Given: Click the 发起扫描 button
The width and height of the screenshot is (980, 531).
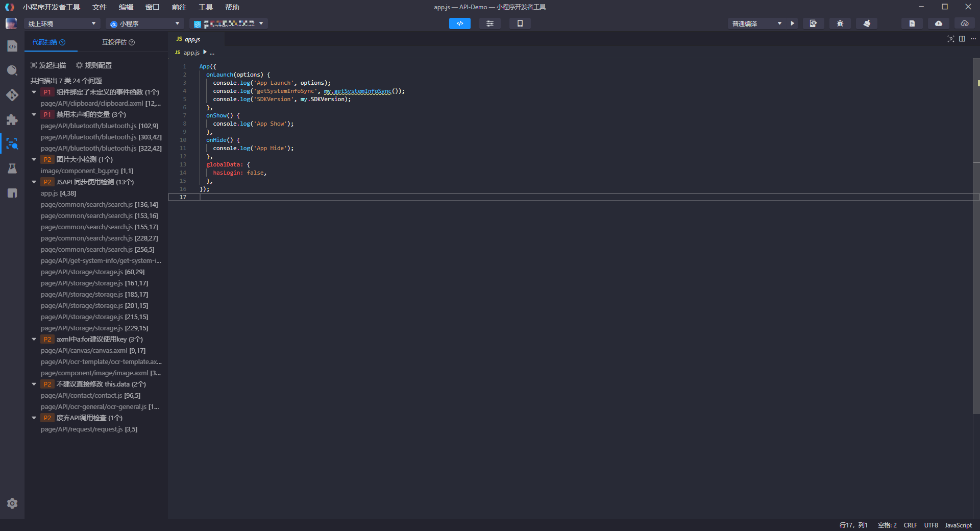Looking at the screenshot, I should (x=48, y=65).
